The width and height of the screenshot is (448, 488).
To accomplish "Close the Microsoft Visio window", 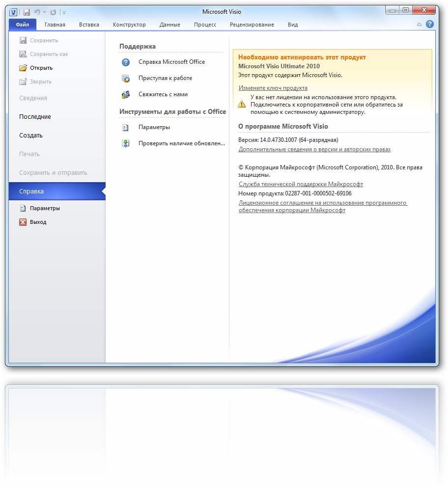I will [x=424, y=10].
